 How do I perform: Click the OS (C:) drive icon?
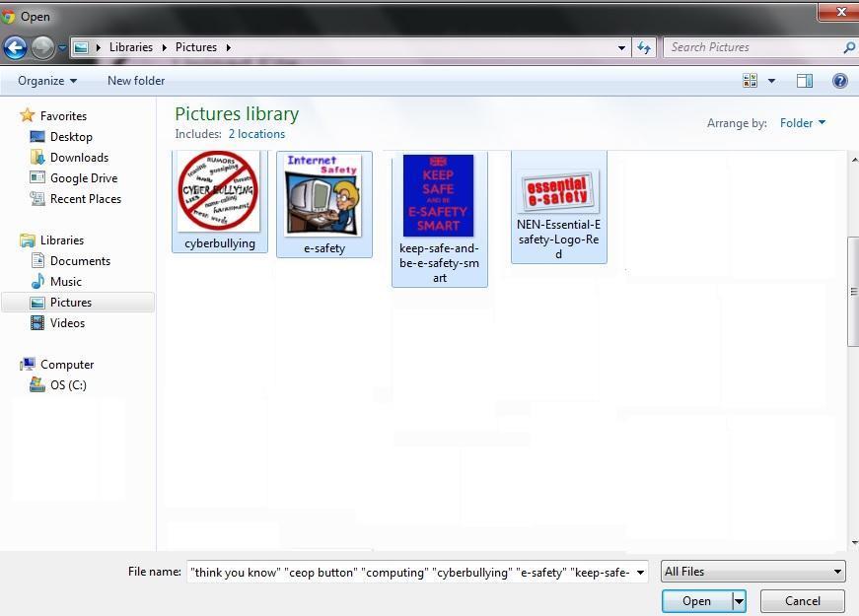(x=37, y=384)
